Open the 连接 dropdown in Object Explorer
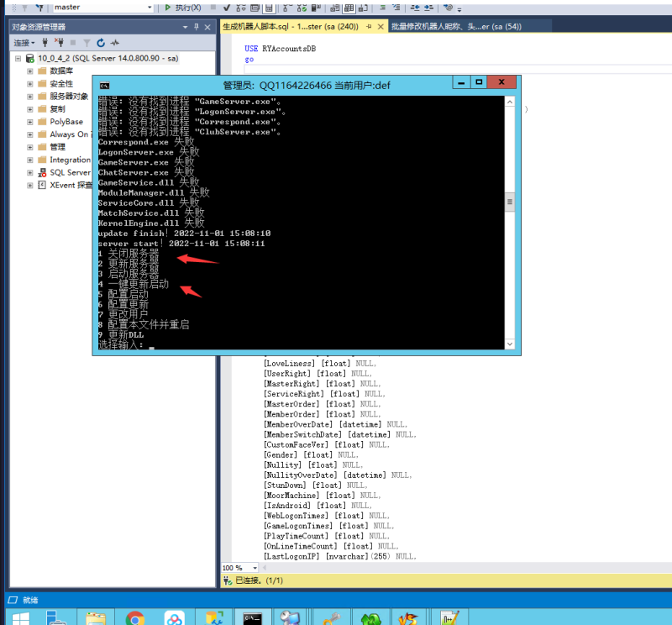Viewport: 672px width, 625px height. pos(24,42)
